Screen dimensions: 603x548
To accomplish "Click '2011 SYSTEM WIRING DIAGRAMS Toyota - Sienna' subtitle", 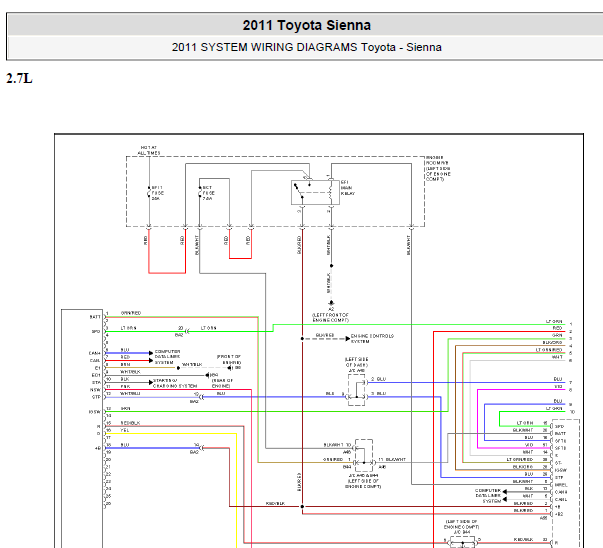I will coord(306,47).
